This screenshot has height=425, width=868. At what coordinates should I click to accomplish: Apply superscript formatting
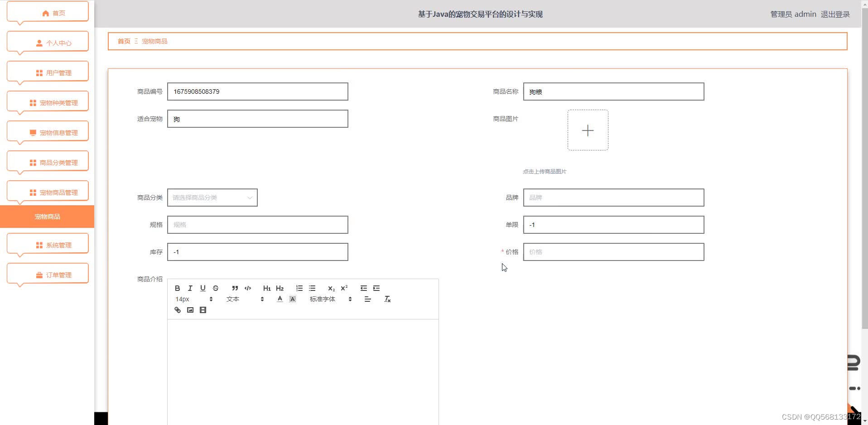tap(344, 288)
